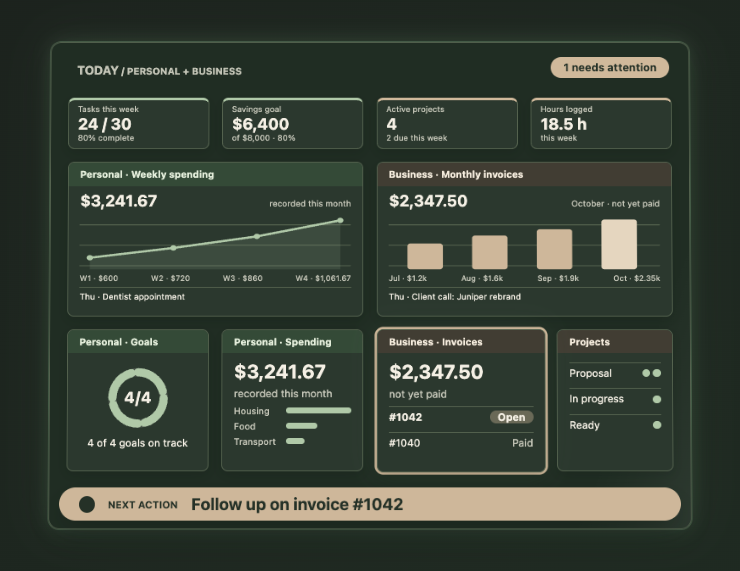Click 'Personal · Weekly spending' panel header
This screenshot has height=571, width=740.
click(215, 175)
